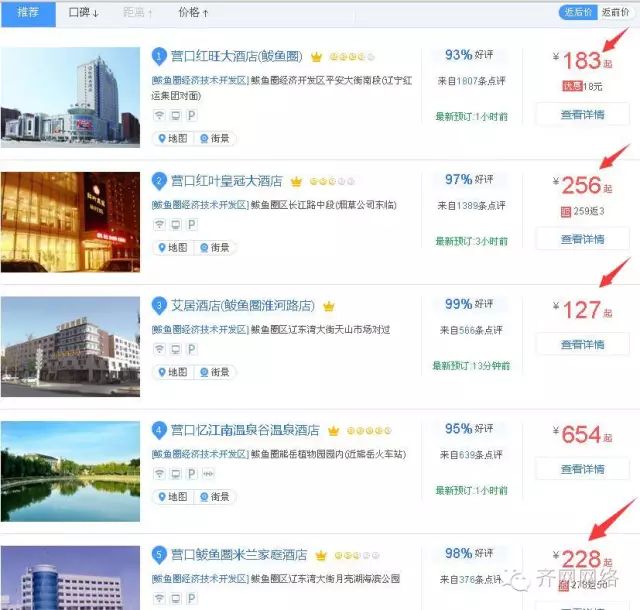
Task: Open hotel 营口红叶皇冠大酒店 title link
Action: 227,181
